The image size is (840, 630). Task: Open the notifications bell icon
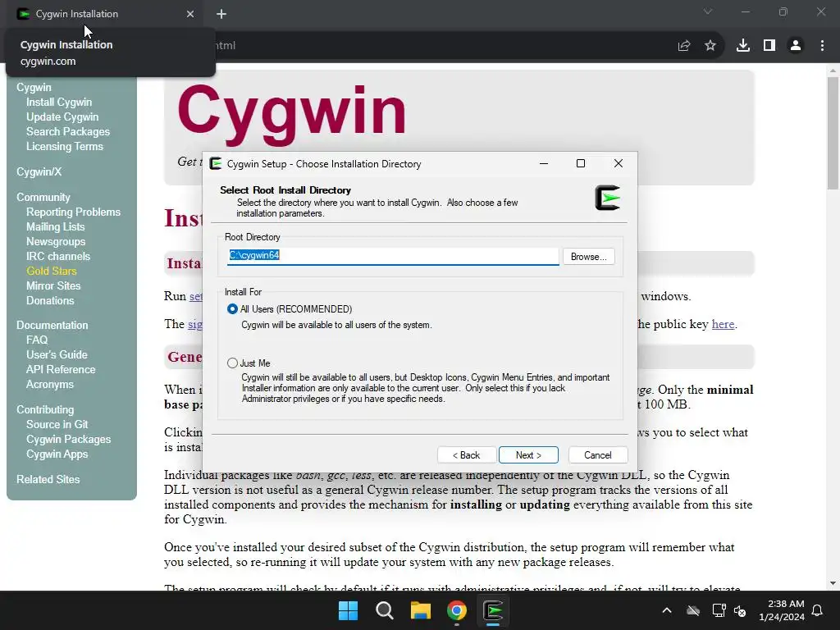click(818, 610)
